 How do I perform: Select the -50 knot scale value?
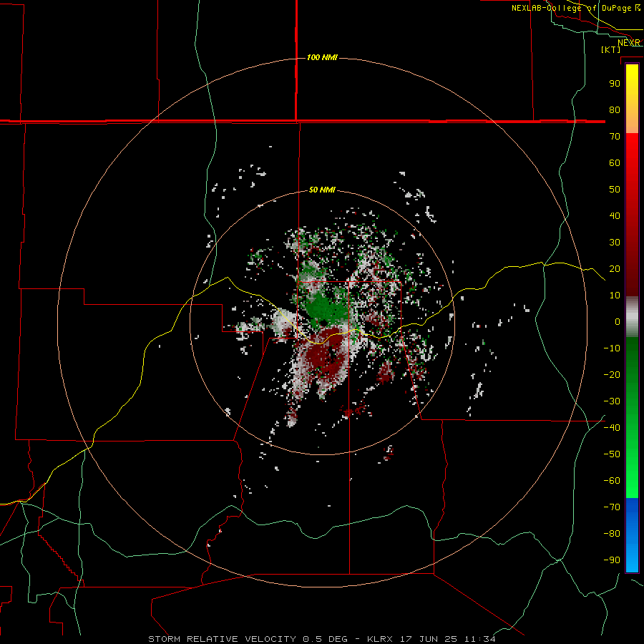[612, 454]
